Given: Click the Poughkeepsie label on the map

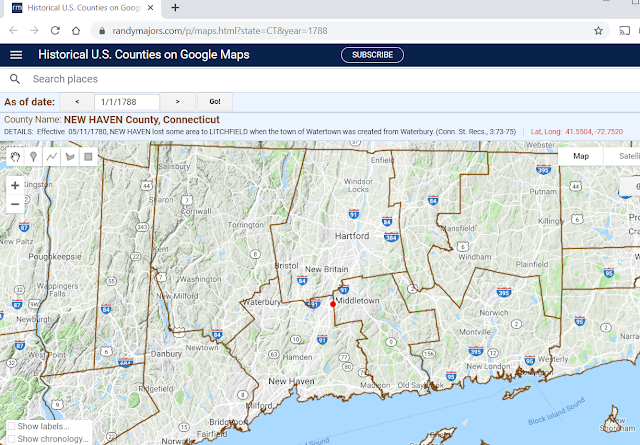Looking at the screenshot, I should click(55, 257).
